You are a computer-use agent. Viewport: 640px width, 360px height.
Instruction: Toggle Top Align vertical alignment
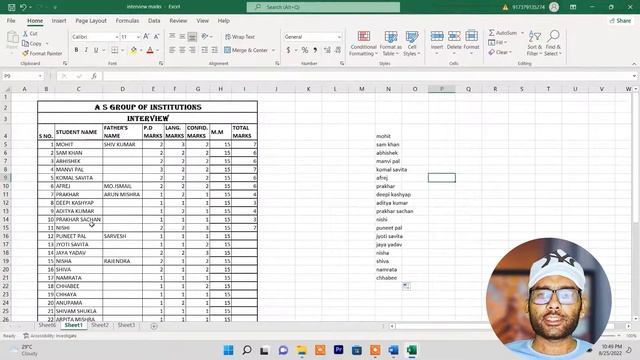click(172, 37)
